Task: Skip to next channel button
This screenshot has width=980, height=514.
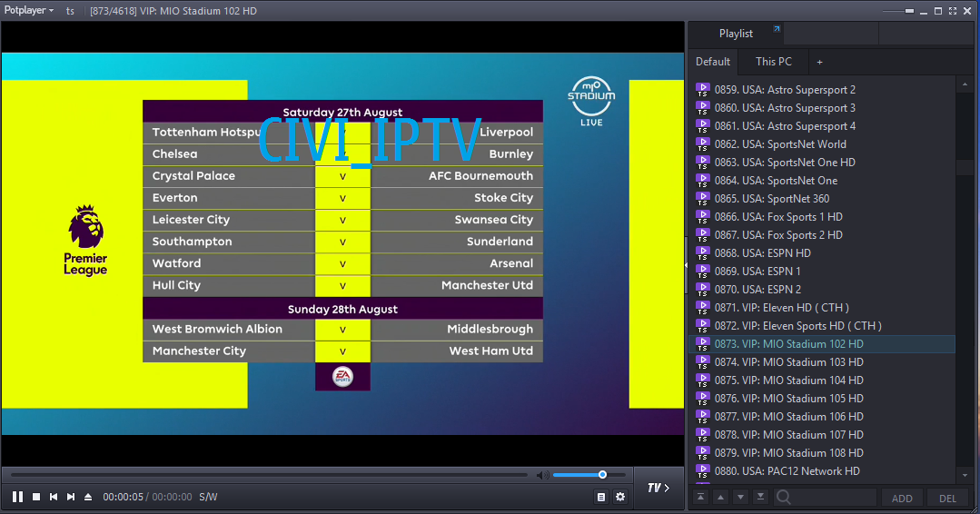Action: [x=71, y=497]
